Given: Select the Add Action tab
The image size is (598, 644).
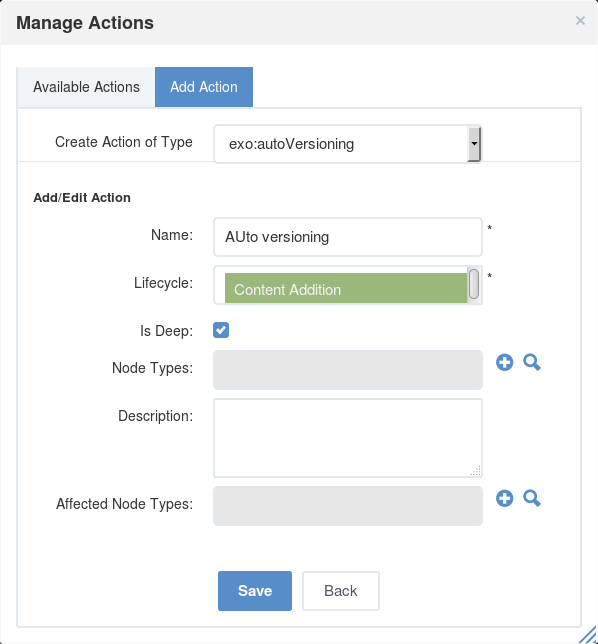Looking at the screenshot, I should (x=204, y=87).
